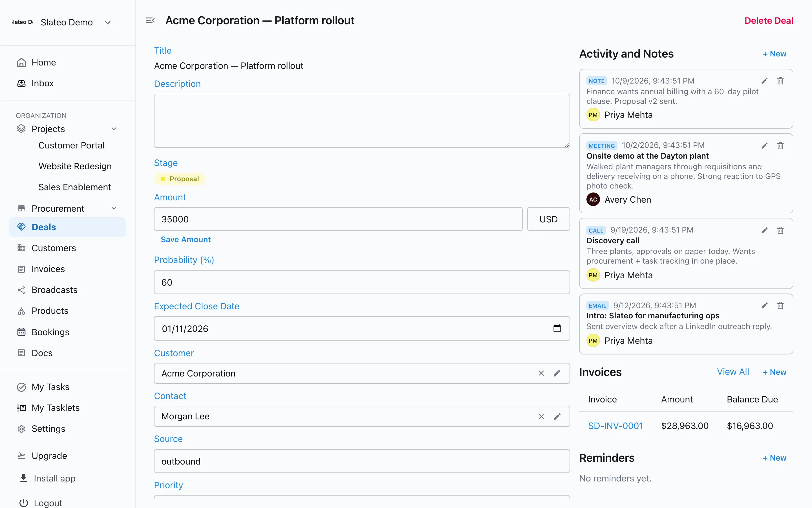Click View All invoices link
Viewport: 812px width, 508px height.
click(x=733, y=372)
